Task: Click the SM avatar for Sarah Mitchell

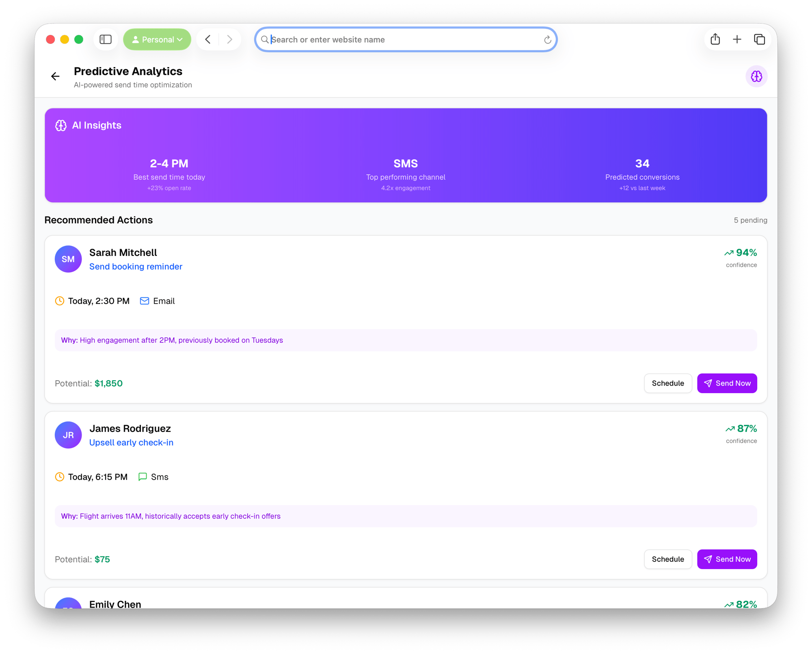Action: point(68,259)
